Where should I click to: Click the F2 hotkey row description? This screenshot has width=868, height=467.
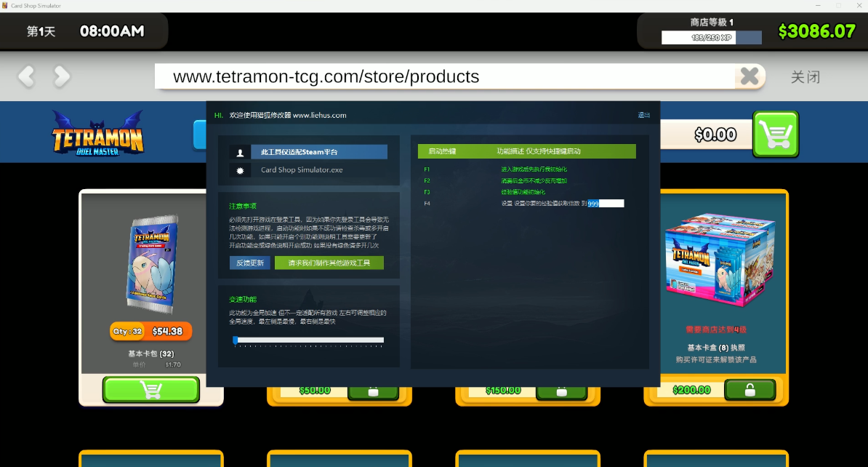(x=534, y=180)
